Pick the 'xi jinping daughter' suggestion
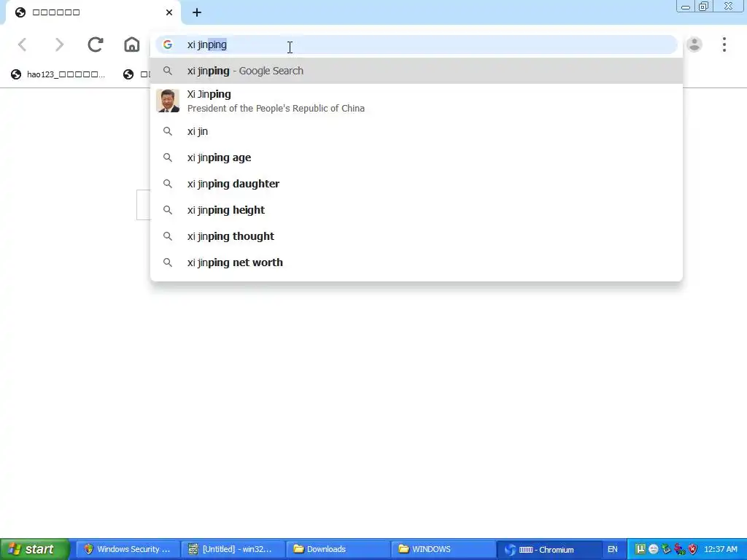Screen dimensions: 747x560 pos(417,184)
